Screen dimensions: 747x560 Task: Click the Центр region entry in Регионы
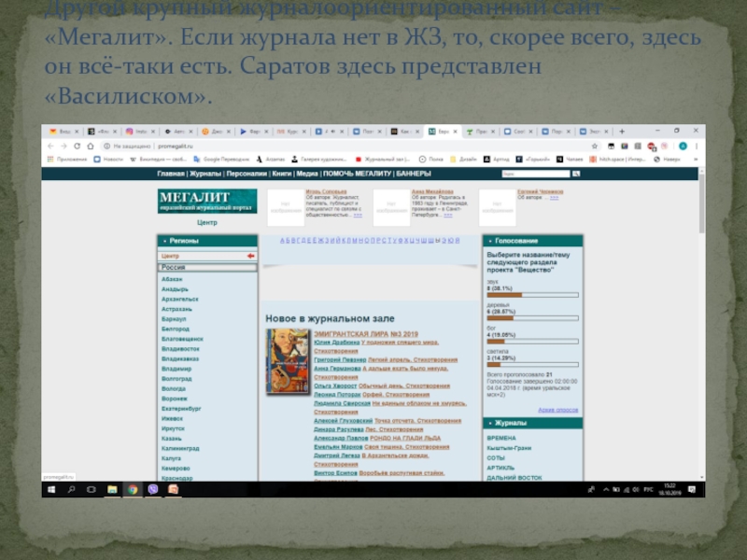[207, 256]
